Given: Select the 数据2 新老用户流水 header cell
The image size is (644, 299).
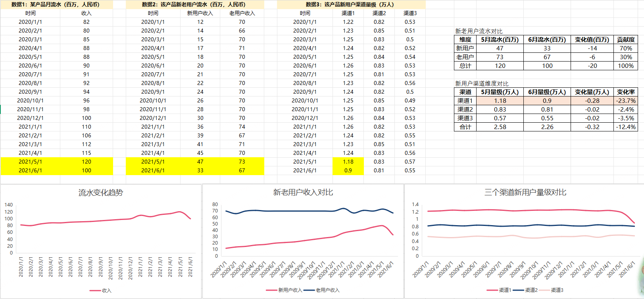Looking at the screenshot, I should click(x=194, y=4).
